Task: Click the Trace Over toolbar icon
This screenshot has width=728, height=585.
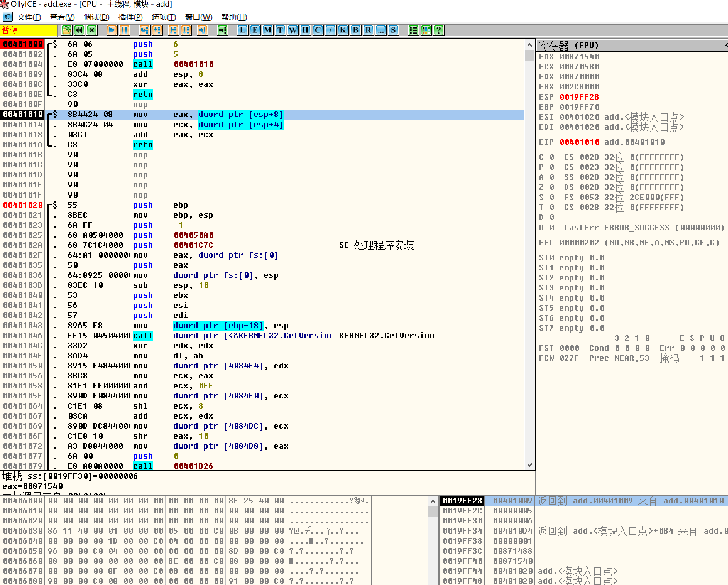Action: [186, 30]
